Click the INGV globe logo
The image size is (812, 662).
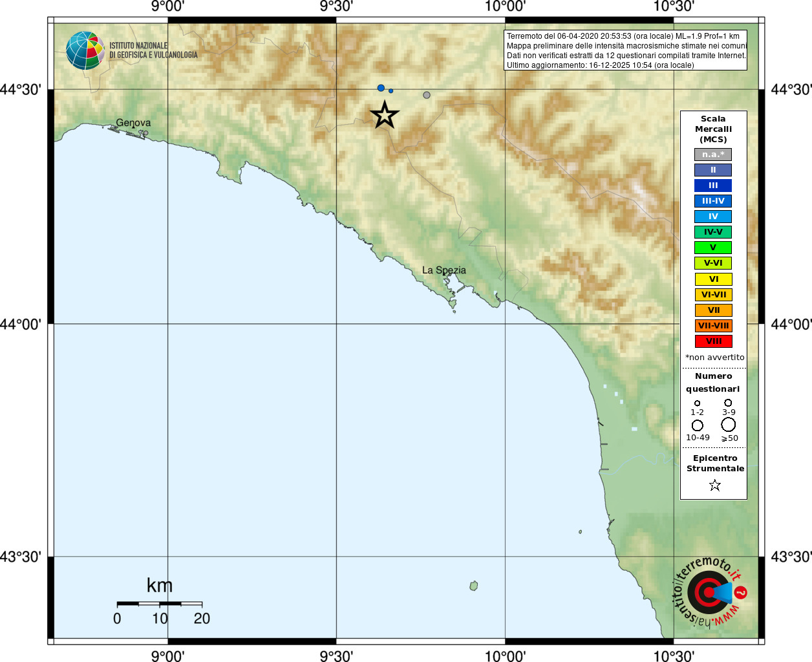pos(85,50)
